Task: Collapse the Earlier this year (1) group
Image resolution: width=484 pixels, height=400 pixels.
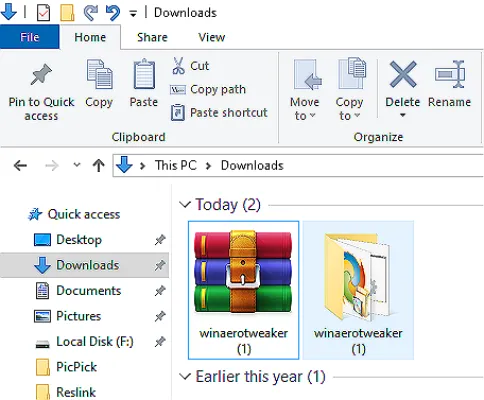Action: point(185,377)
